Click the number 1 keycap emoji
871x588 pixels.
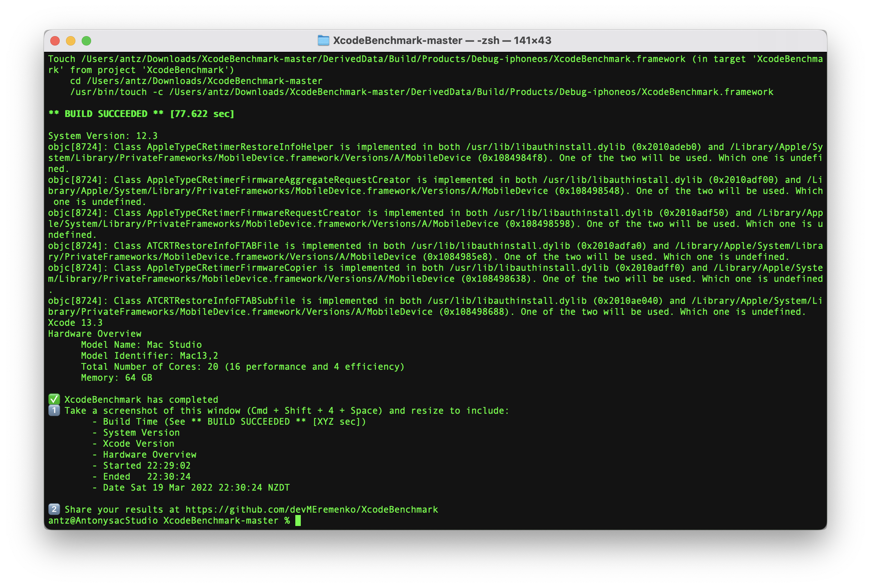(54, 411)
